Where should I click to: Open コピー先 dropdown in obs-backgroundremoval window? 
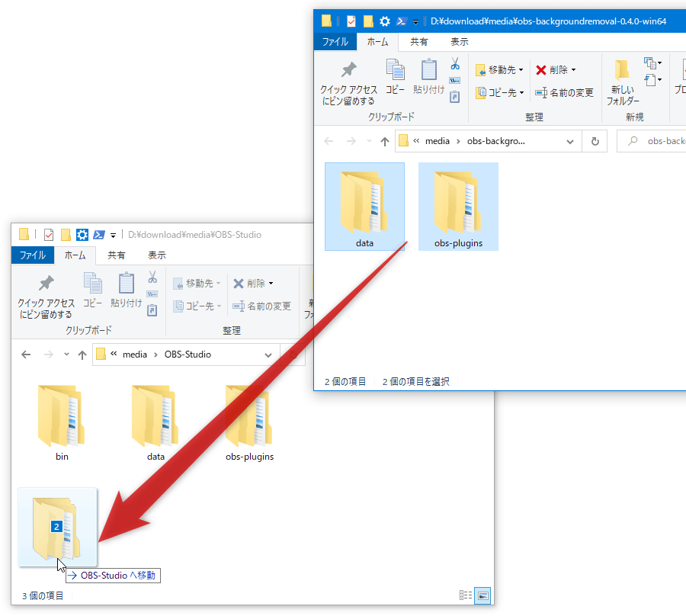tap(499, 93)
